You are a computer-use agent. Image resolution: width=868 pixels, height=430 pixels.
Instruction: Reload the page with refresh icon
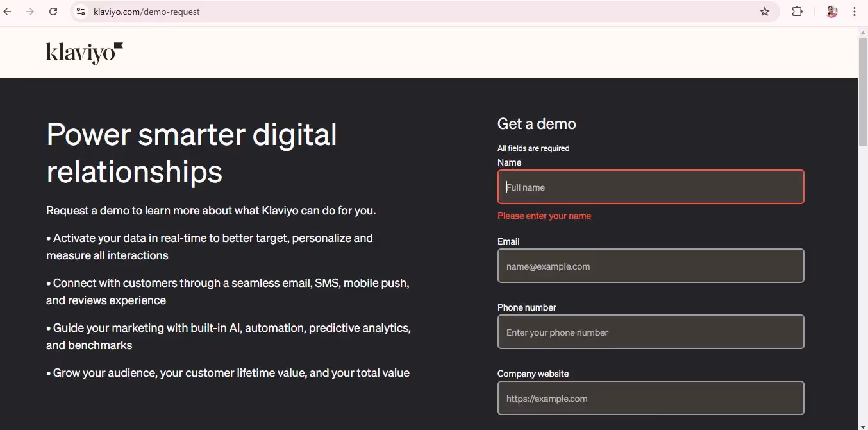[53, 12]
